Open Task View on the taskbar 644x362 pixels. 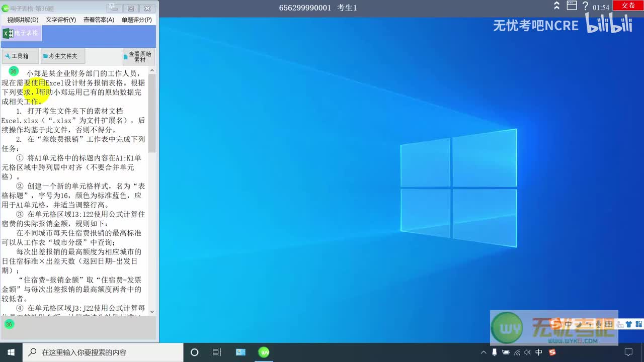tap(217, 352)
